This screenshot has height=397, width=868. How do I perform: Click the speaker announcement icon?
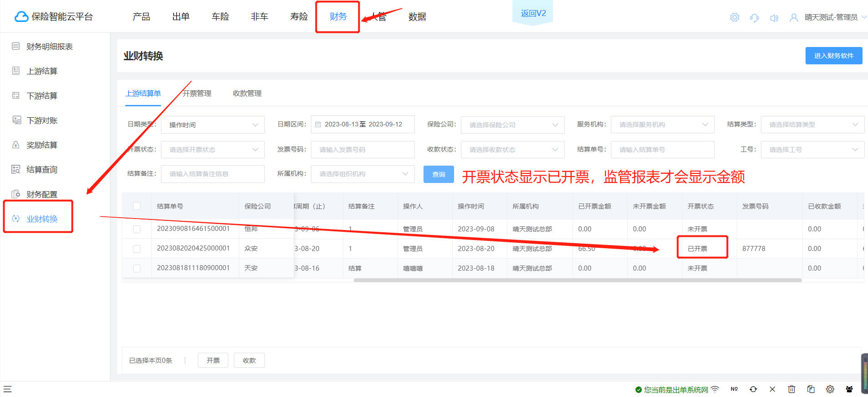(774, 18)
